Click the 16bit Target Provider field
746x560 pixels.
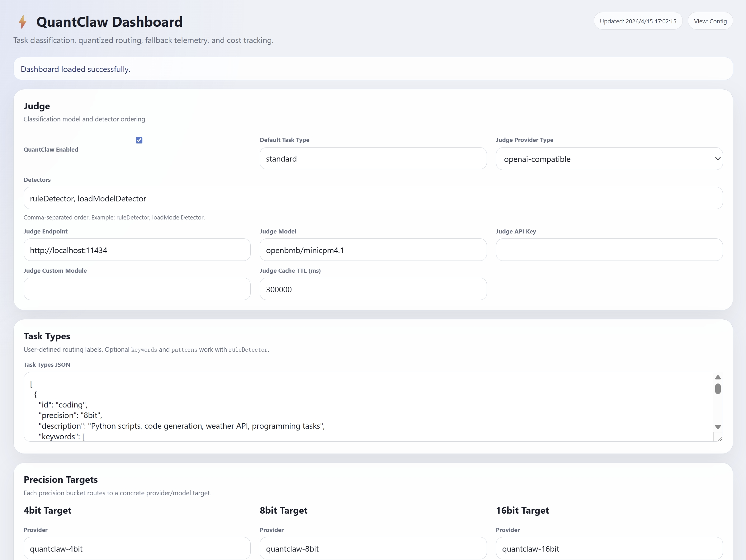(x=609, y=548)
